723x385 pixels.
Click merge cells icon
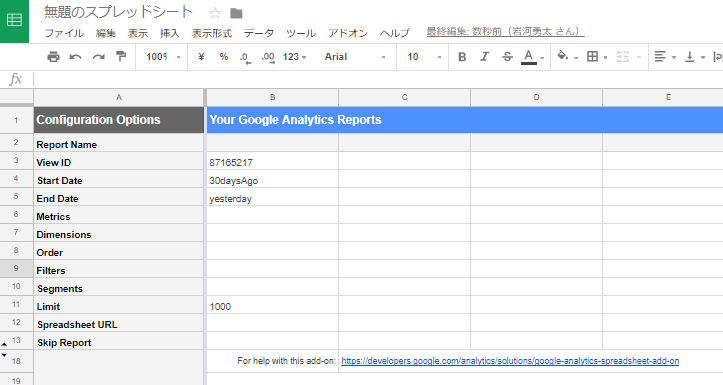point(622,57)
